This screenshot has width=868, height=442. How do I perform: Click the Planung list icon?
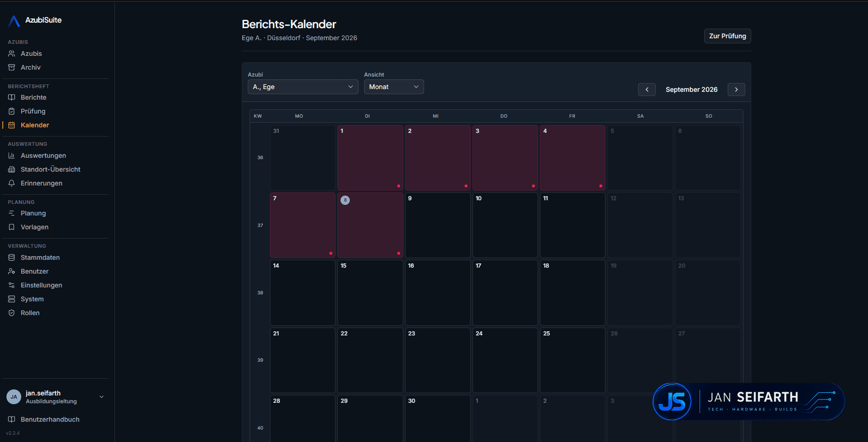[12, 213]
